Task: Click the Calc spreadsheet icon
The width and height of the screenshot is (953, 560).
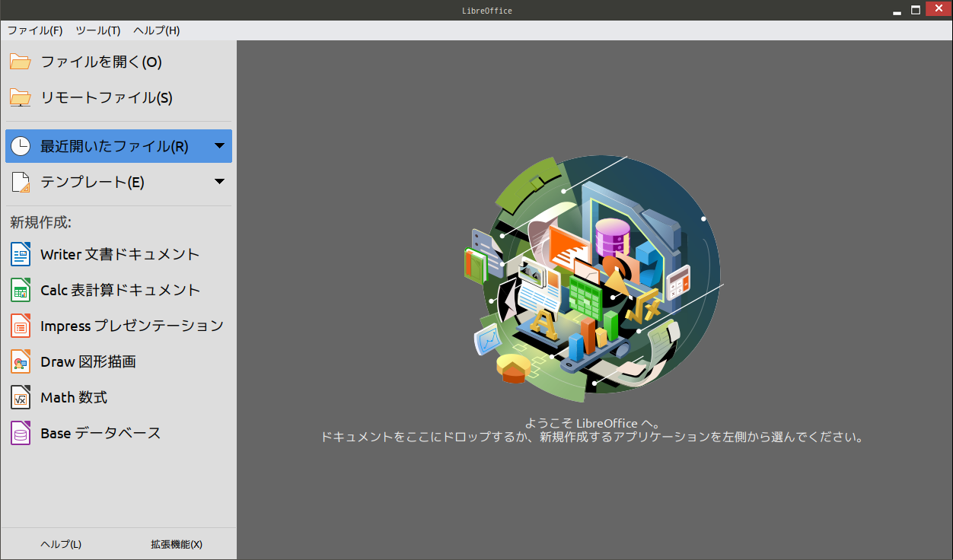Action: (x=21, y=290)
